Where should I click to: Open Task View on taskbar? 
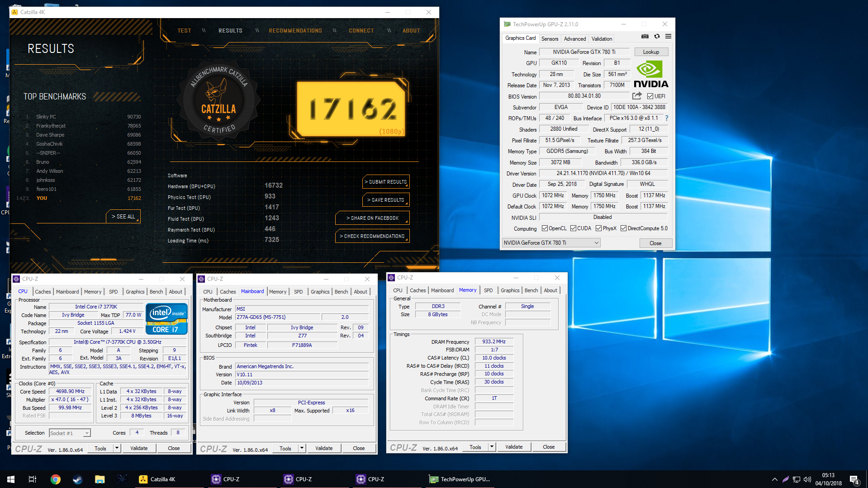point(33,479)
